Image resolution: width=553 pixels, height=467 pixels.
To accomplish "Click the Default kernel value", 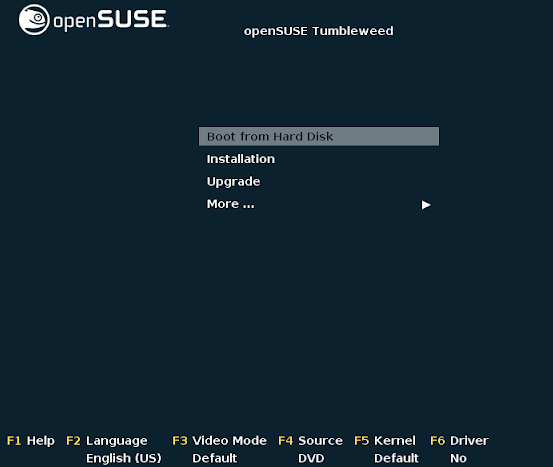I will click(396, 458).
